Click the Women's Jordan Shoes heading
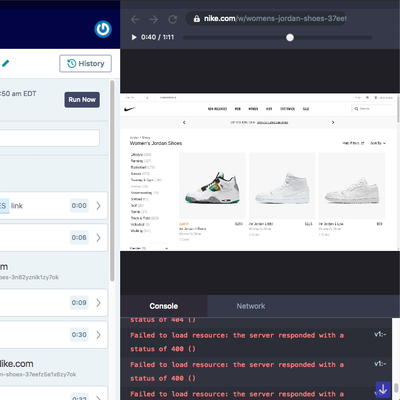 (156, 143)
